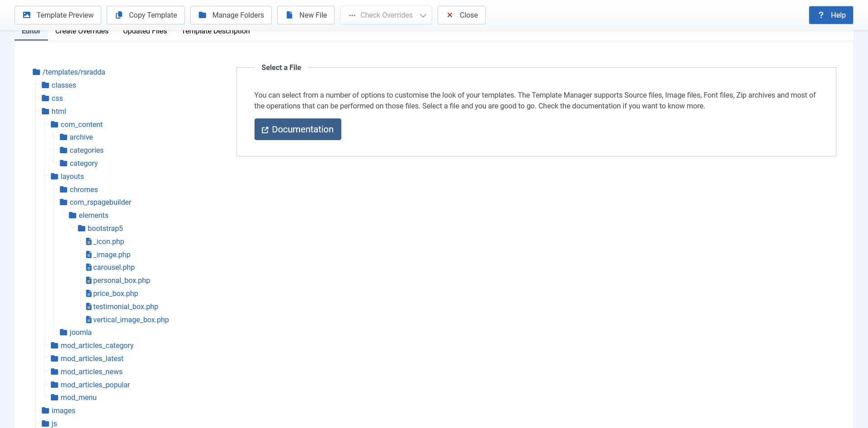The width and height of the screenshot is (868, 428).
Task: Switch to the Updated Files tab
Action: tap(145, 32)
